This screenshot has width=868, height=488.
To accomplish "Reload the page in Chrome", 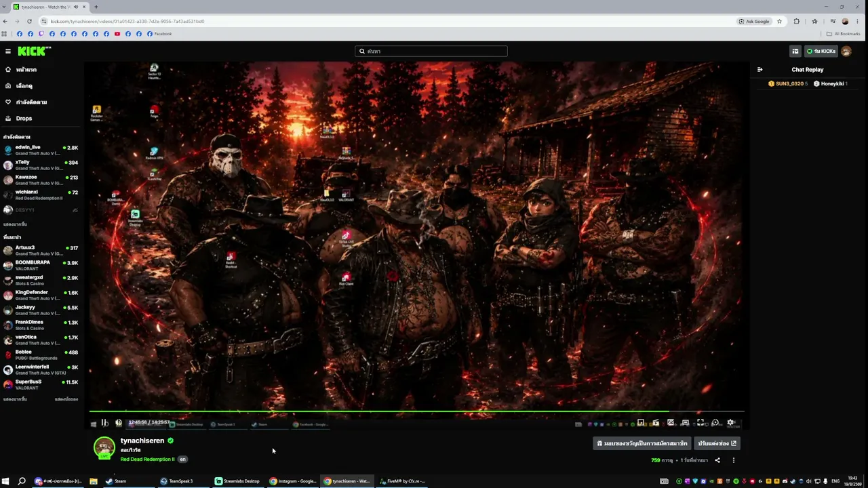I will [x=29, y=21].
